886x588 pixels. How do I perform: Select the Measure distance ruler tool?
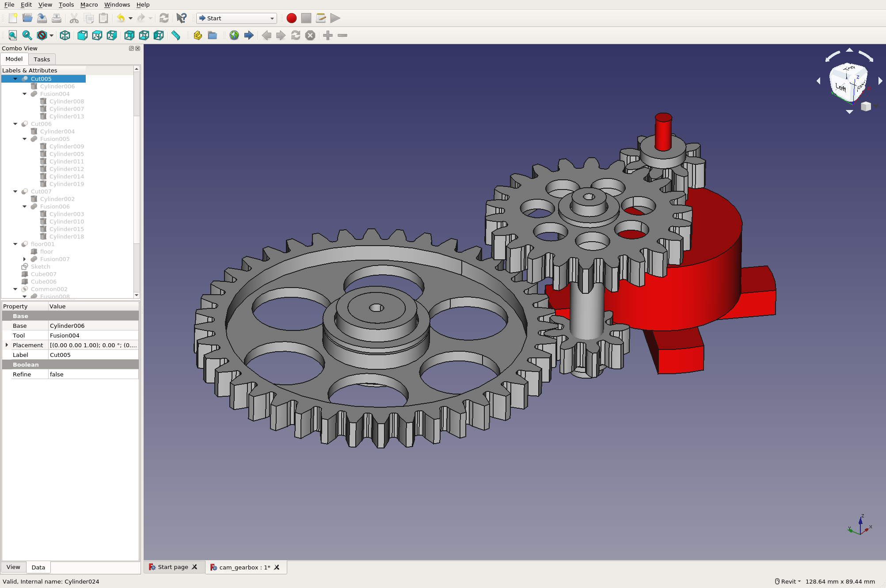tap(176, 35)
